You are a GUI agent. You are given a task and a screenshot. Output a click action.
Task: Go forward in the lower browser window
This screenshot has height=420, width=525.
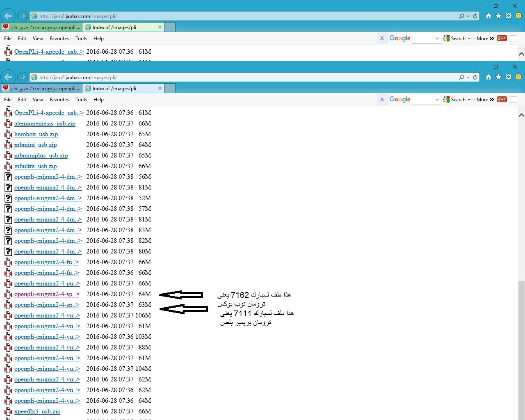point(23,77)
